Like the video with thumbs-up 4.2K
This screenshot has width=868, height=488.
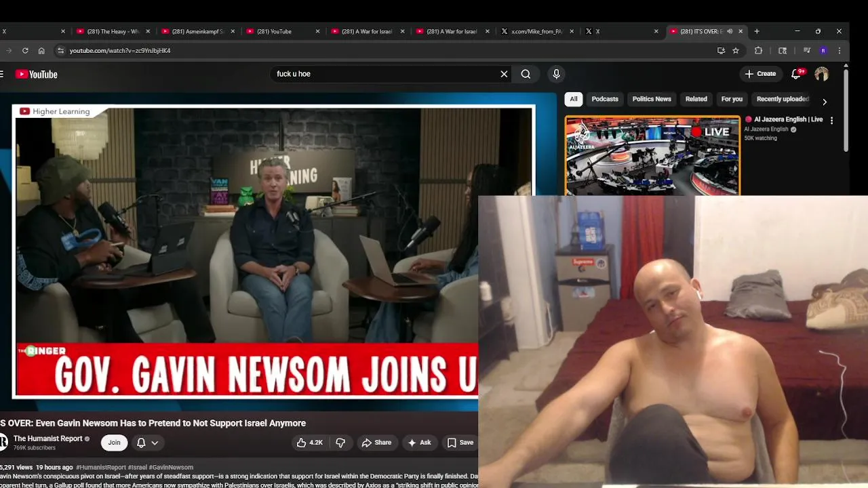click(x=309, y=443)
